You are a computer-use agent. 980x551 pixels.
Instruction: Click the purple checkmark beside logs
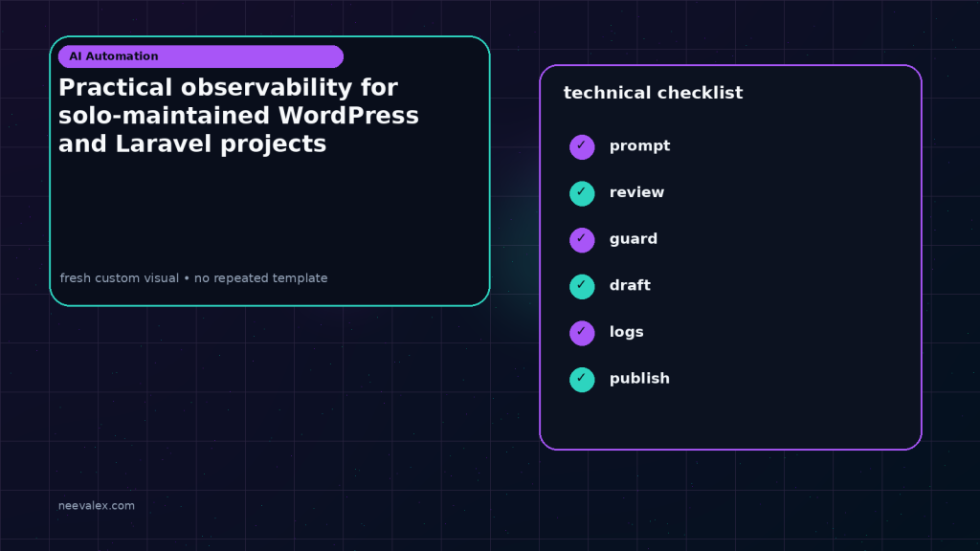pos(582,333)
